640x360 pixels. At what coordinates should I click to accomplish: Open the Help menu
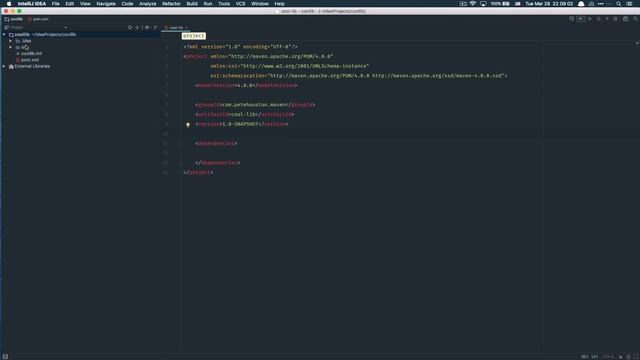coord(280,4)
